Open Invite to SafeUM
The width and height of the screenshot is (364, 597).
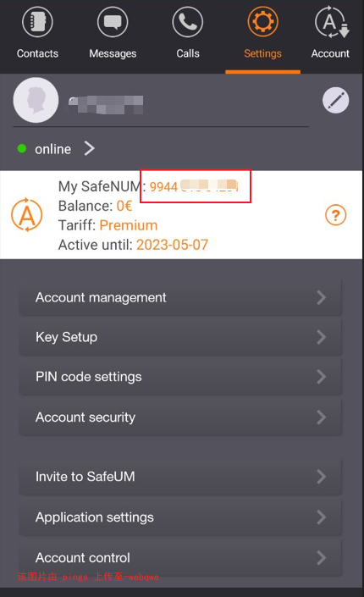[180, 477]
